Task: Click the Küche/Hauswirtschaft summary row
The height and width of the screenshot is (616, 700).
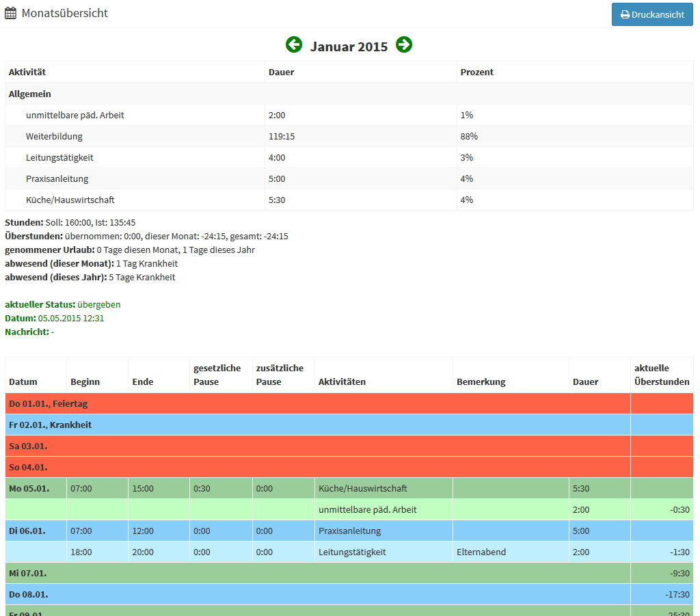Action: tap(70, 200)
